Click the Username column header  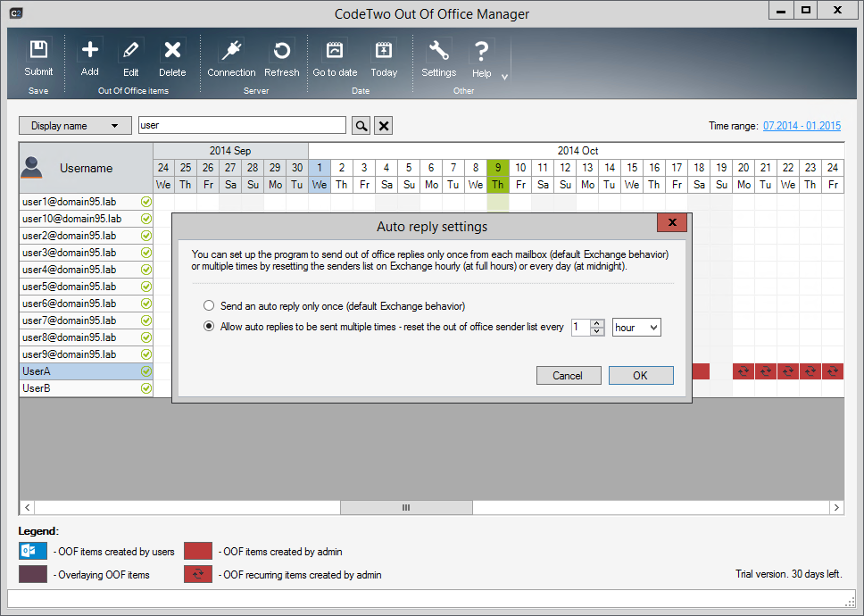point(86,168)
